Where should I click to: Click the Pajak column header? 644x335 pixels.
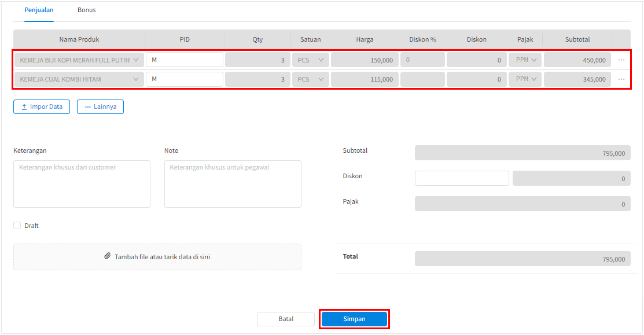[x=525, y=39]
